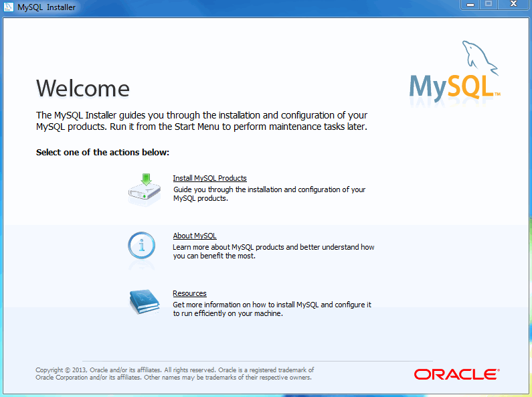Click the 'Get more information' description text

click(272, 309)
